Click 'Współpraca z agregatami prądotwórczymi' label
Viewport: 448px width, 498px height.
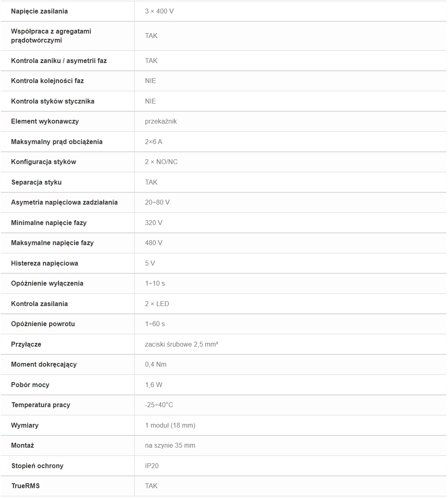tap(51, 36)
